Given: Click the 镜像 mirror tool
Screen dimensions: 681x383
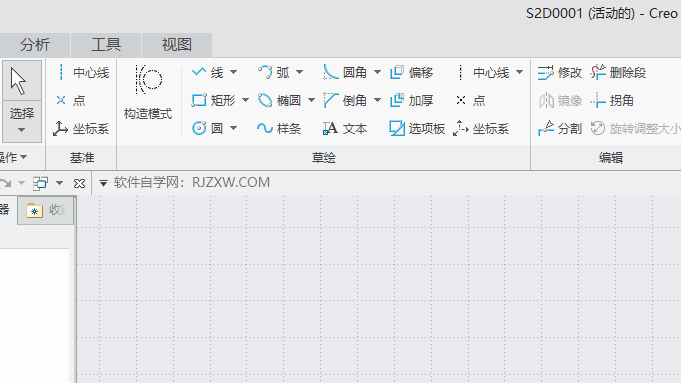Looking at the screenshot, I should pyautogui.click(x=560, y=101).
